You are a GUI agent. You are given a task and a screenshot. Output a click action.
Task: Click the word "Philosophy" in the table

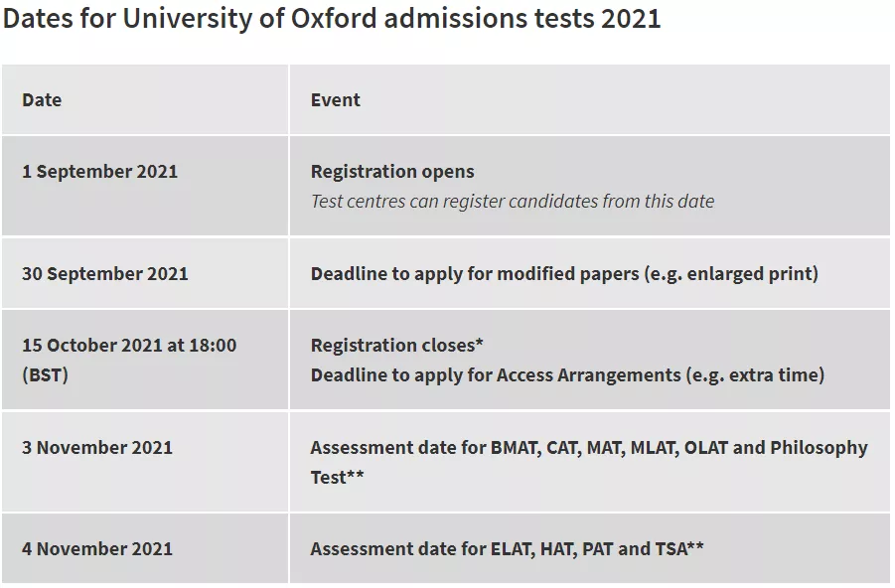point(819,448)
